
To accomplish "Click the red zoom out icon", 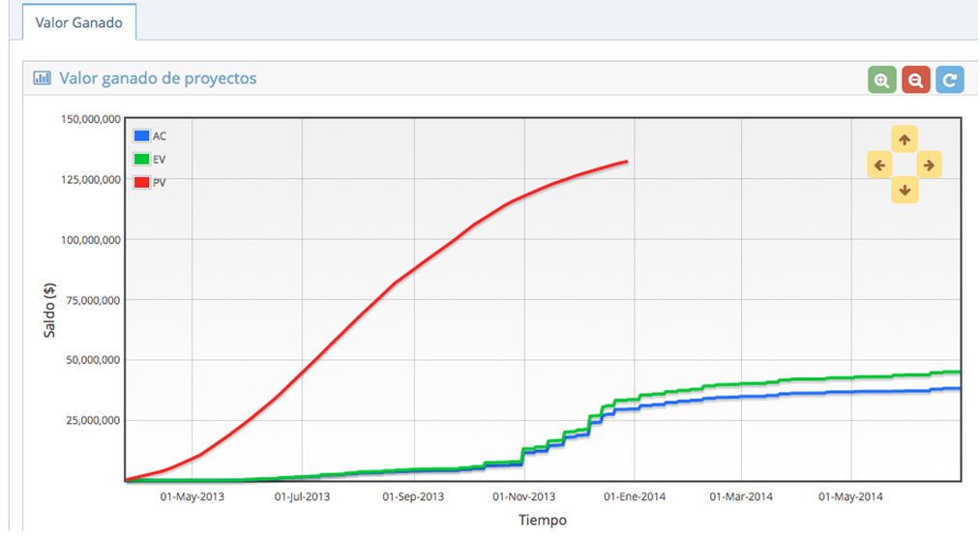I will coord(915,80).
